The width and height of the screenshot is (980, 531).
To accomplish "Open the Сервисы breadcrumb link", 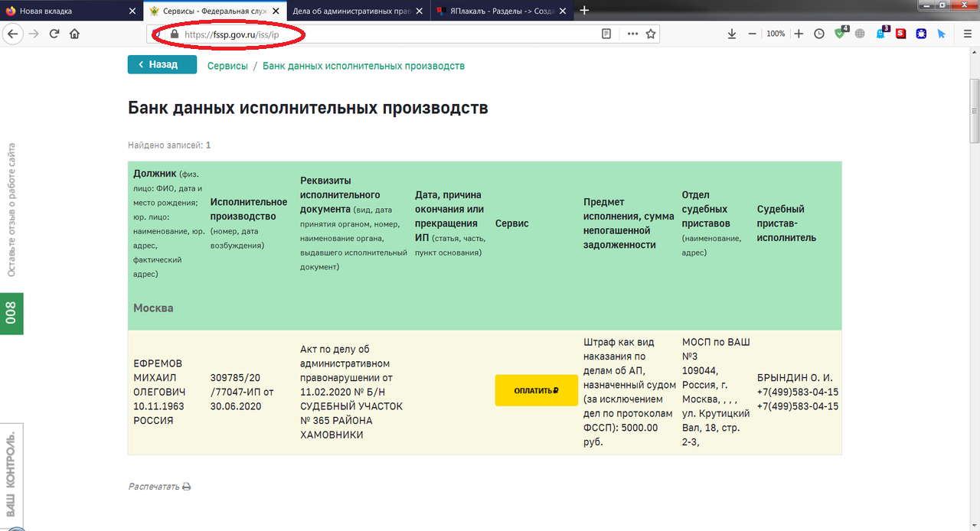I will click(227, 66).
